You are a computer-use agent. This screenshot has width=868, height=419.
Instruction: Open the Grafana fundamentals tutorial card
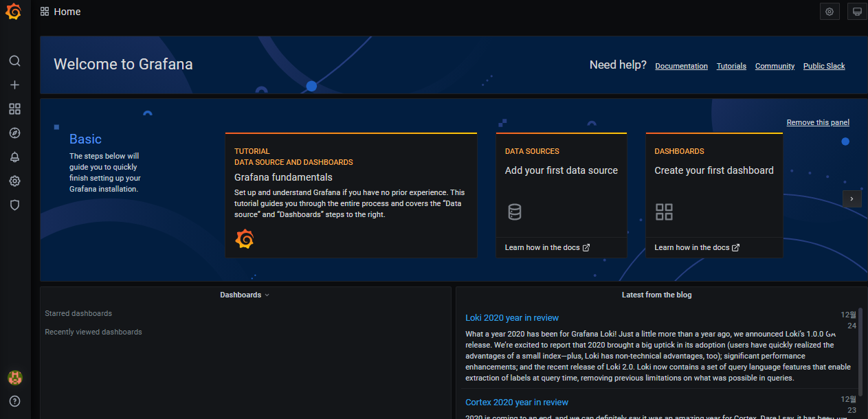351,195
